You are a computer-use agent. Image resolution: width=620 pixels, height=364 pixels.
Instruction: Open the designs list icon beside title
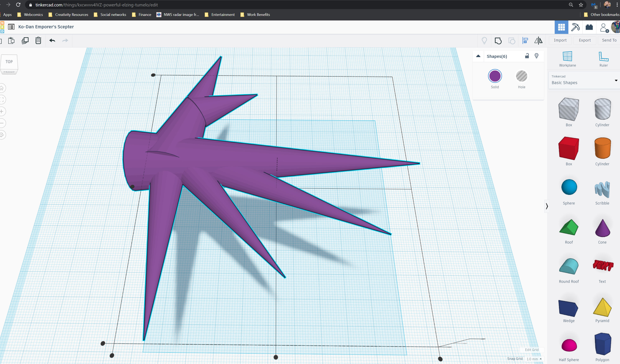point(11,27)
